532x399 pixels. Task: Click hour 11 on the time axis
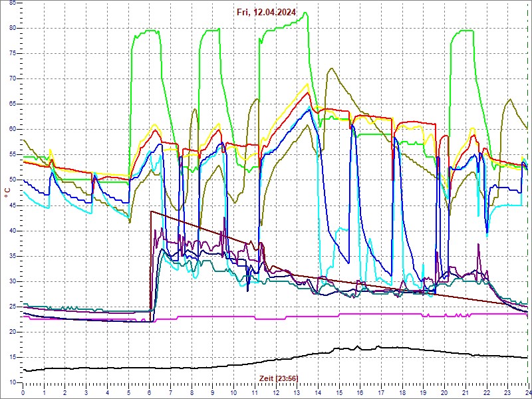(x=255, y=392)
